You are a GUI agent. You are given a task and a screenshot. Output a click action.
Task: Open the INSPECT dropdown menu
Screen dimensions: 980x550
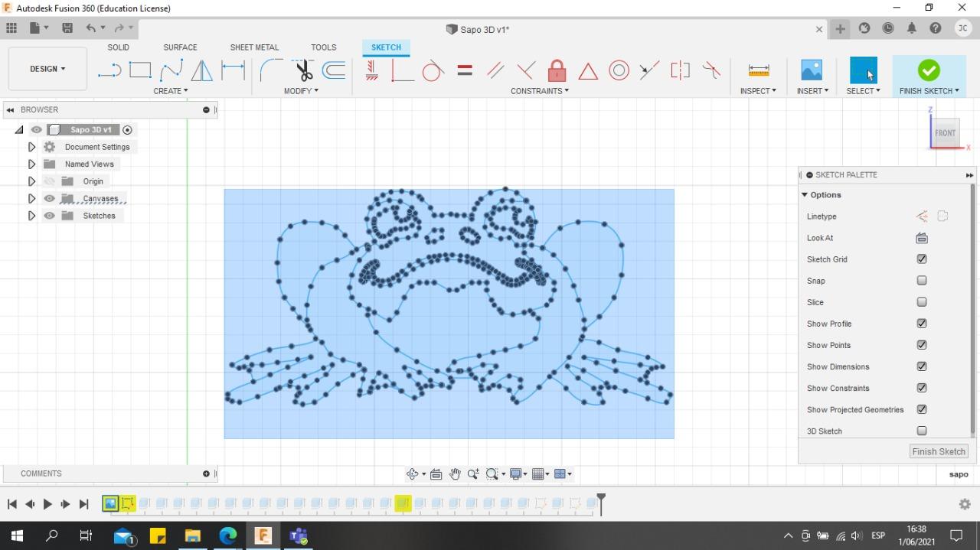(x=758, y=90)
